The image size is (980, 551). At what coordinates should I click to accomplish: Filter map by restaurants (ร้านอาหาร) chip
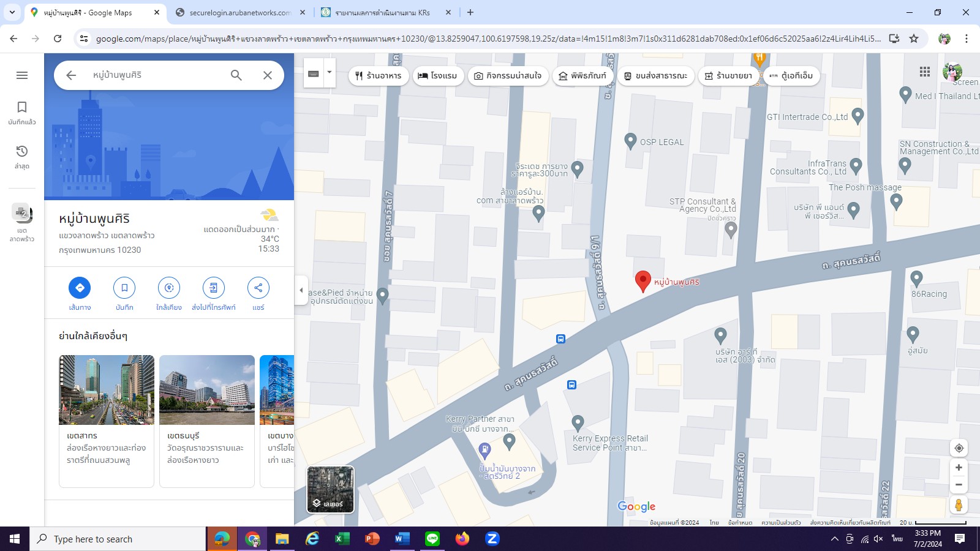click(x=378, y=76)
